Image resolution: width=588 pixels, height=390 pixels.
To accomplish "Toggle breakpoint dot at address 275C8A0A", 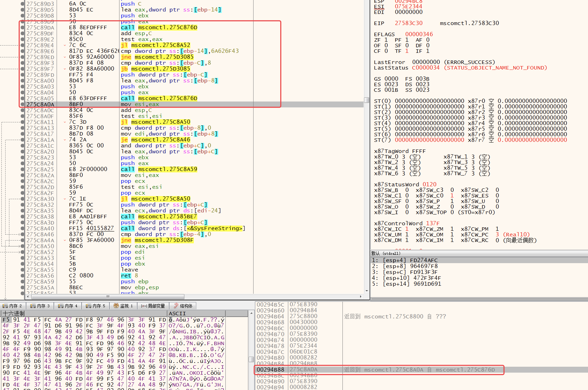I will (x=23, y=104).
